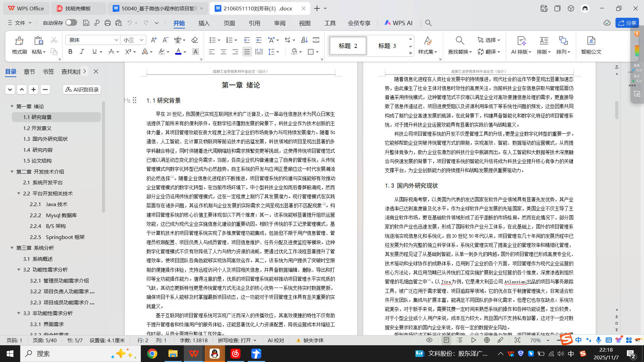Open the Insert ribbon tab
This screenshot has height=362, width=644.
204,23
